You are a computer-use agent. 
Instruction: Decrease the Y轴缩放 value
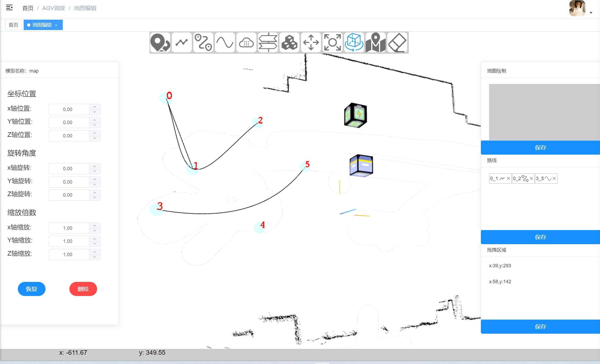pos(95,244)
